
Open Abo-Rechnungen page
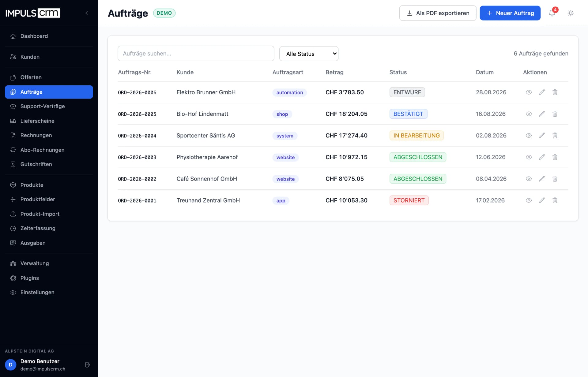(49, 150)
